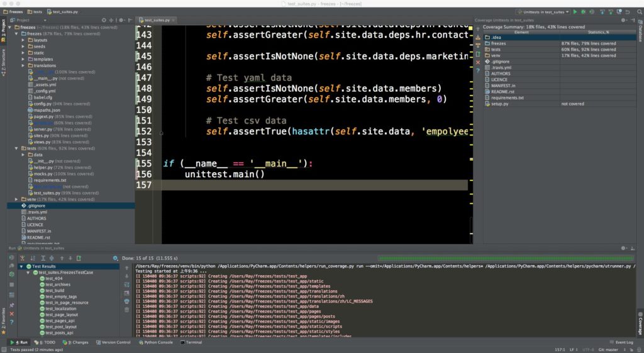Expand the seeds folder
The width and height of the screenshot is (644, 353).
[x=23, y=46]
